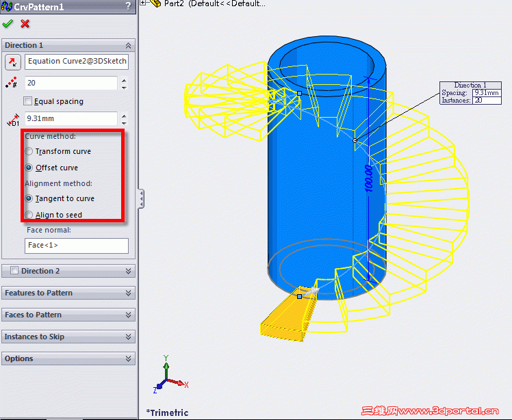
Task: Click the Spacing value in the callout
Action: tap(487, 92)
